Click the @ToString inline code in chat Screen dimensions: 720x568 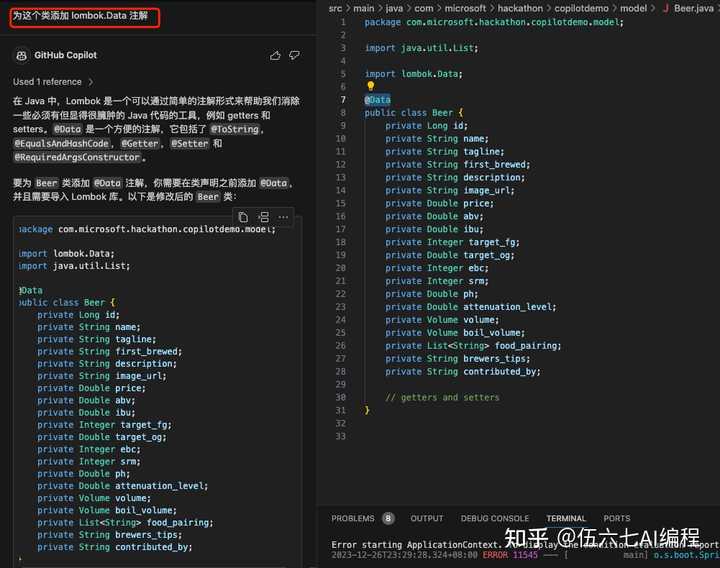tap(235, 129)
